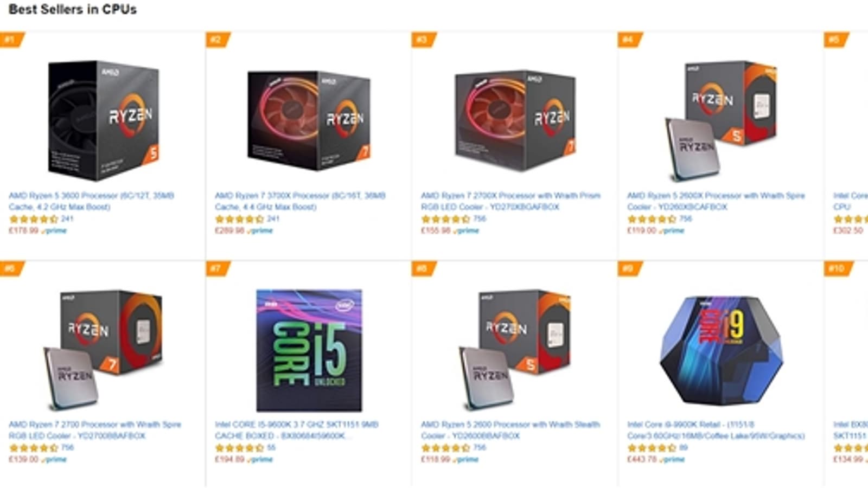Click the prime logo under the Ryzen 7 3700X price

tap(260, 230)
